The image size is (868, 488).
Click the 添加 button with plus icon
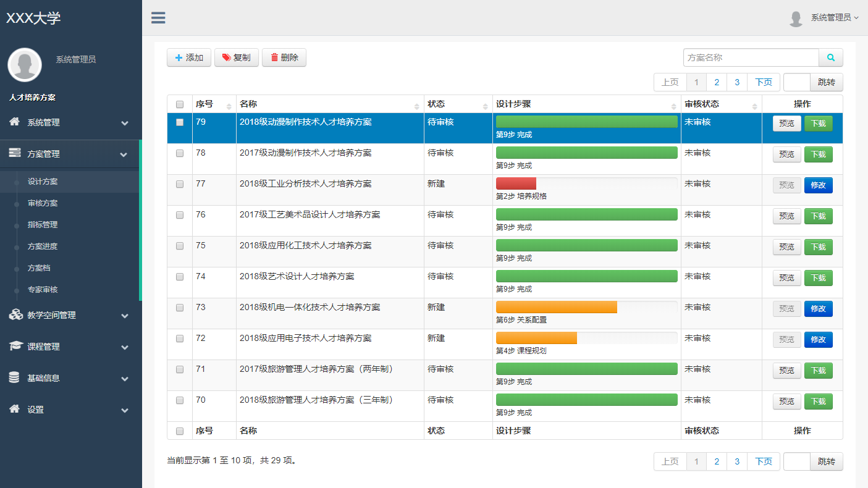(x=189, y=57)
